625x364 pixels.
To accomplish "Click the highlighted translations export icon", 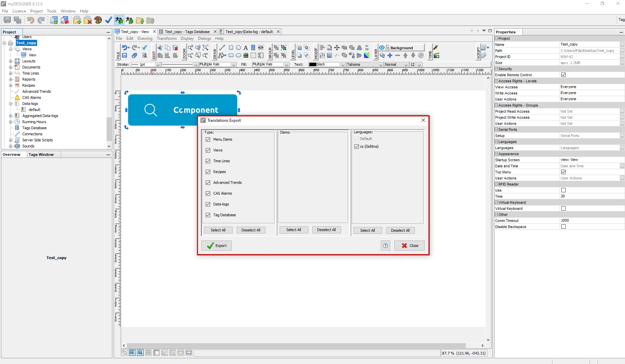I will click(119, 20).
